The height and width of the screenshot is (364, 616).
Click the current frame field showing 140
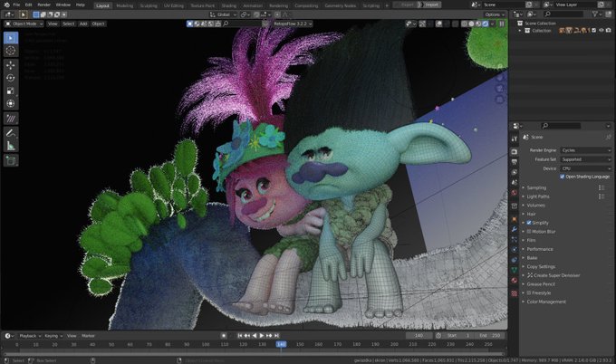point(419,336)
